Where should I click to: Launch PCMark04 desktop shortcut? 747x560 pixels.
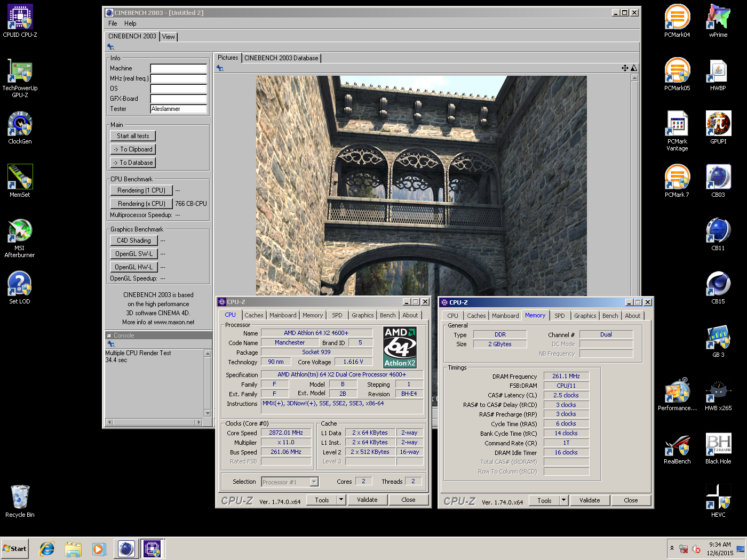[677, 21]
